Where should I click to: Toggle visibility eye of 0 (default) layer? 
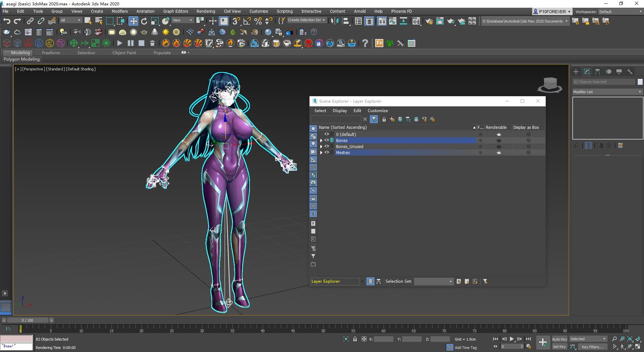pos(326,134)
